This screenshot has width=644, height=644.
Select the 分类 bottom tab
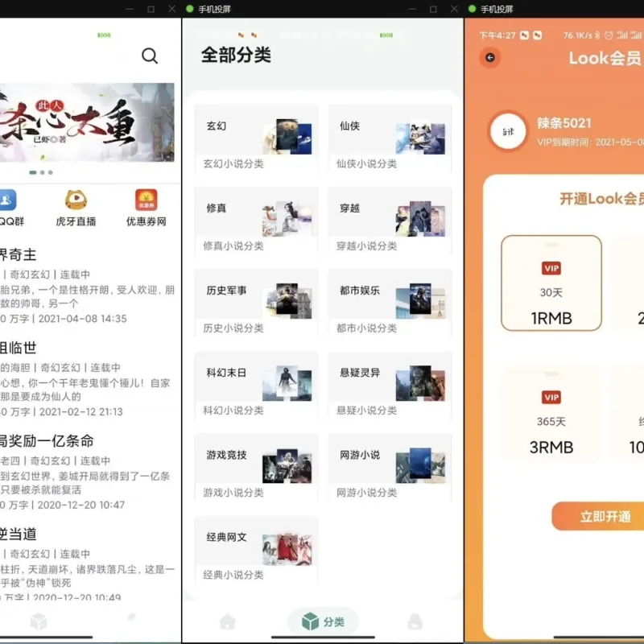[323, 621]
